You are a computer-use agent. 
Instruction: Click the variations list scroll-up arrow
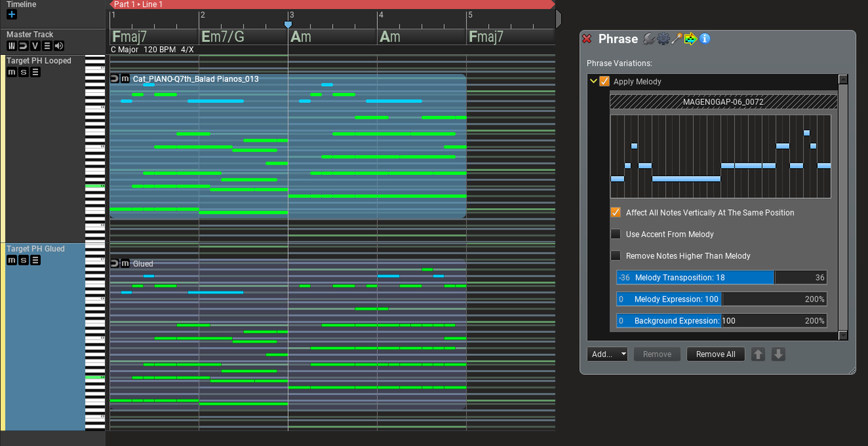coord(843,79)
